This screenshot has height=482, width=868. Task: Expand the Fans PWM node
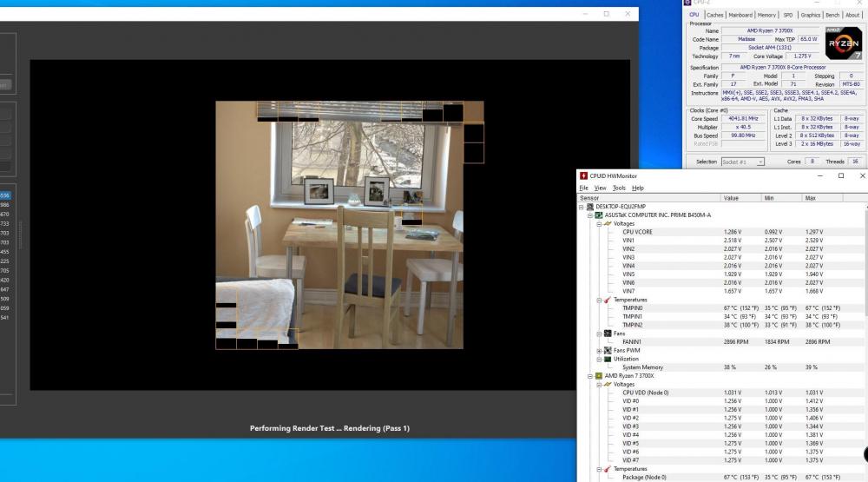point(599,350)
